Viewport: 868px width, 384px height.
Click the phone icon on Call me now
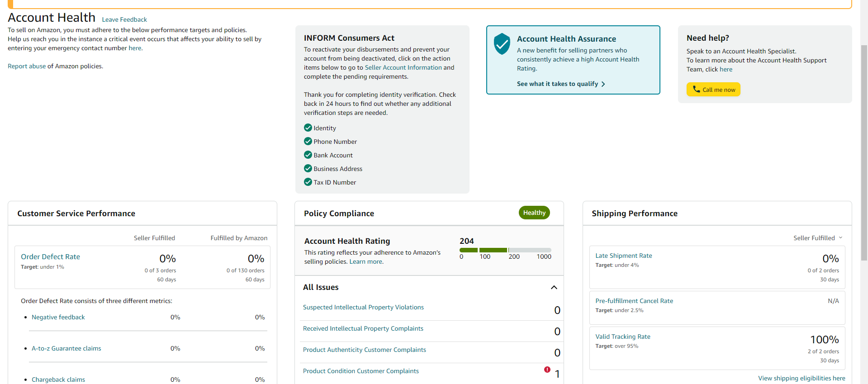click(697, 89)
